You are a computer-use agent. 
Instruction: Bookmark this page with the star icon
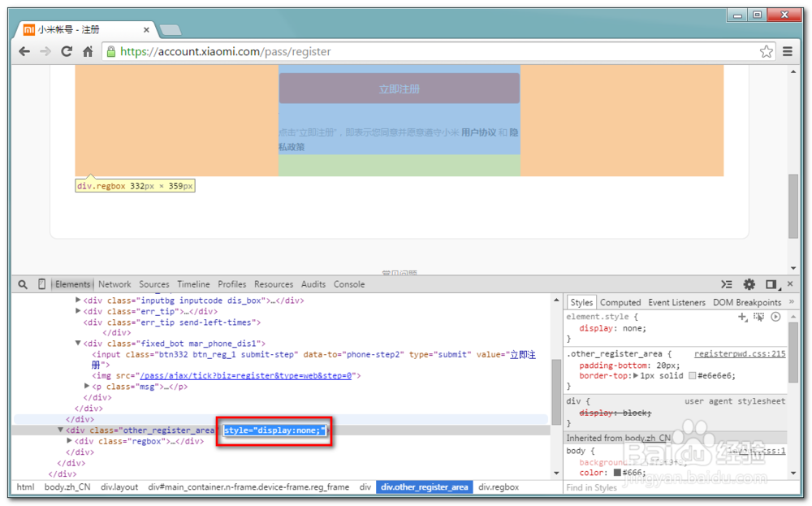coord(766,51)
